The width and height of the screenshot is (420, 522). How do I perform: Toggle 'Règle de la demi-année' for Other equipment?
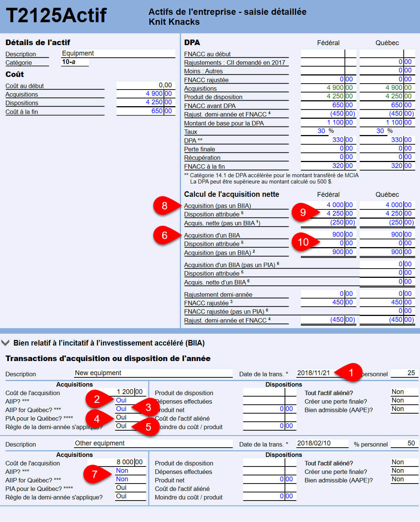[x=130, y=496]
